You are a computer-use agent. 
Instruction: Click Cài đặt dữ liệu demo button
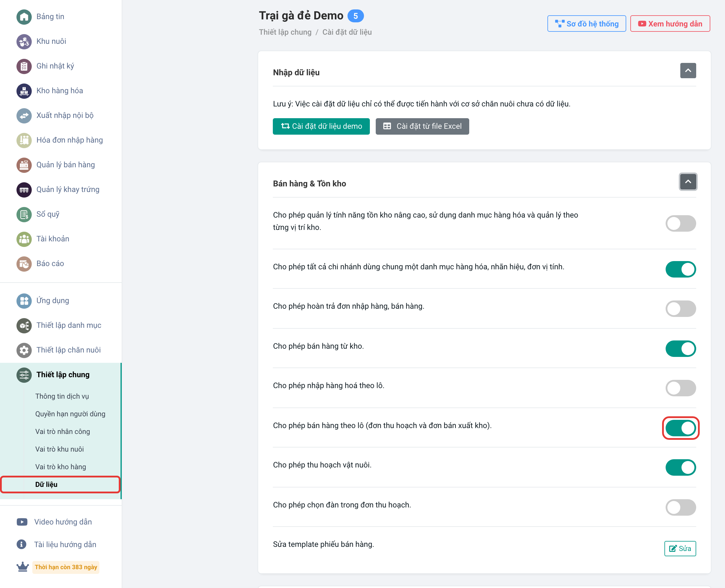(321, 126)
